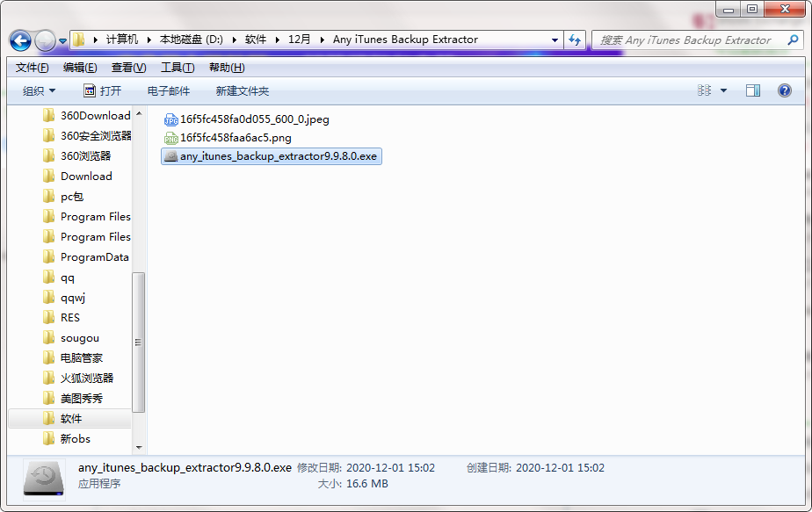Click the folder icon in address bar

pyautogui.click(x=79, y=40)
